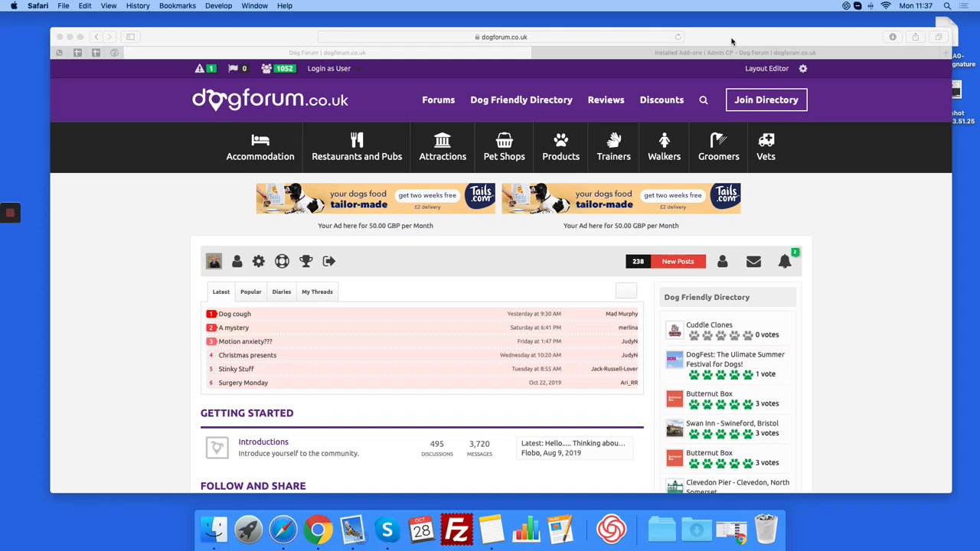980x551 pixels.
Task: Open Skype from the Dock
Action: 387,530
